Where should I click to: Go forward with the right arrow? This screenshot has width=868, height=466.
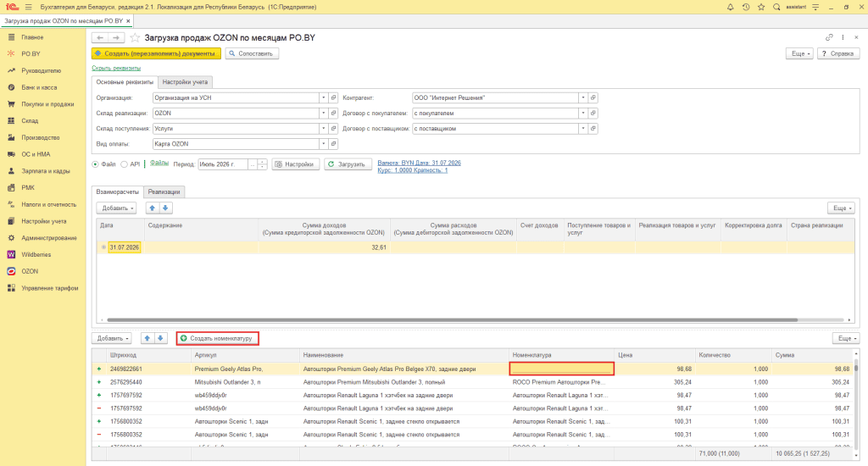click(116, 37)
